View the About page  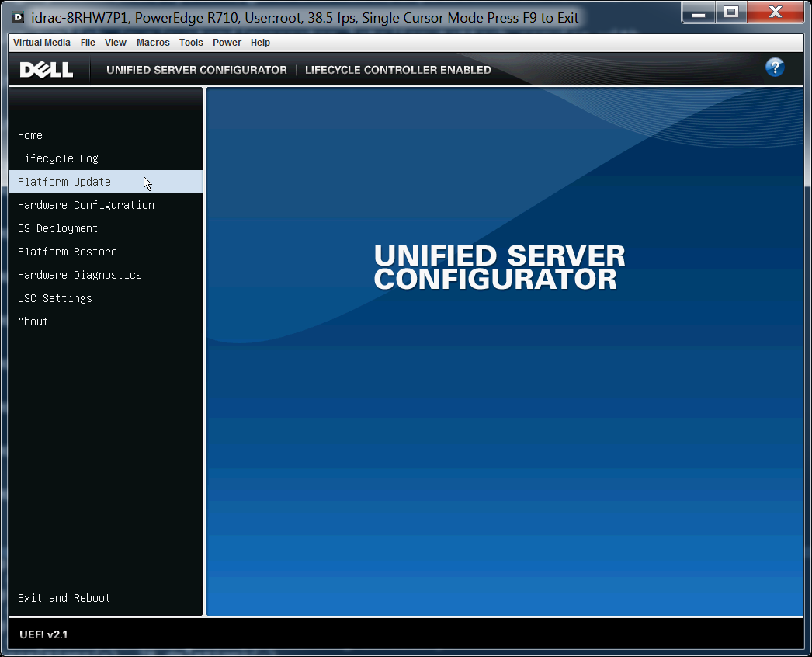(x=33, y=322)
